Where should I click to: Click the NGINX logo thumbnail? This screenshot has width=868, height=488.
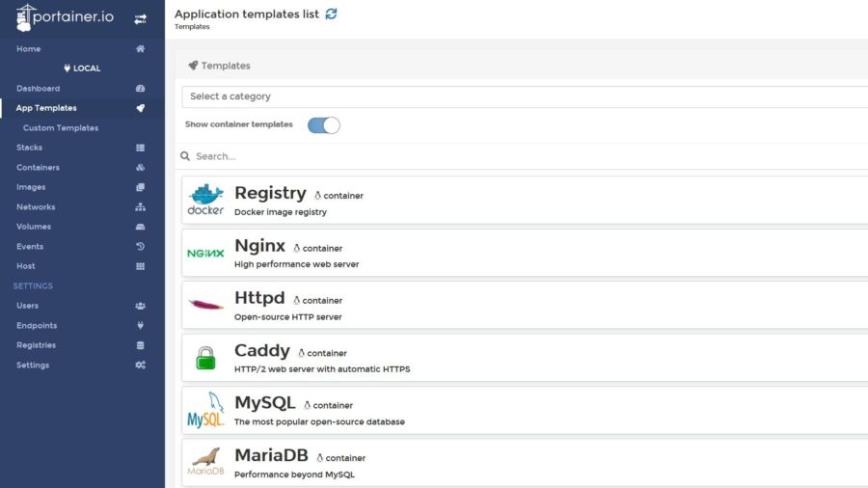click(x=205, y=254)
